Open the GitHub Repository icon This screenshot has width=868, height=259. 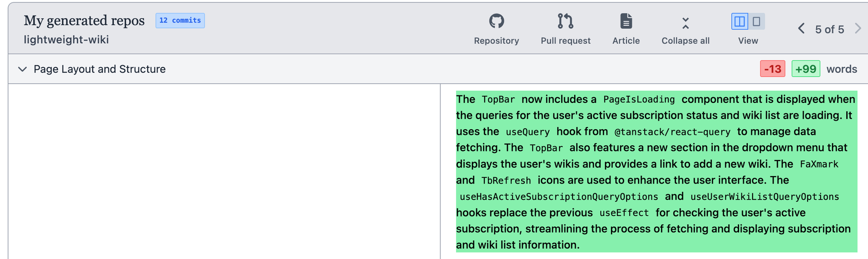click(x=496, y=21)
